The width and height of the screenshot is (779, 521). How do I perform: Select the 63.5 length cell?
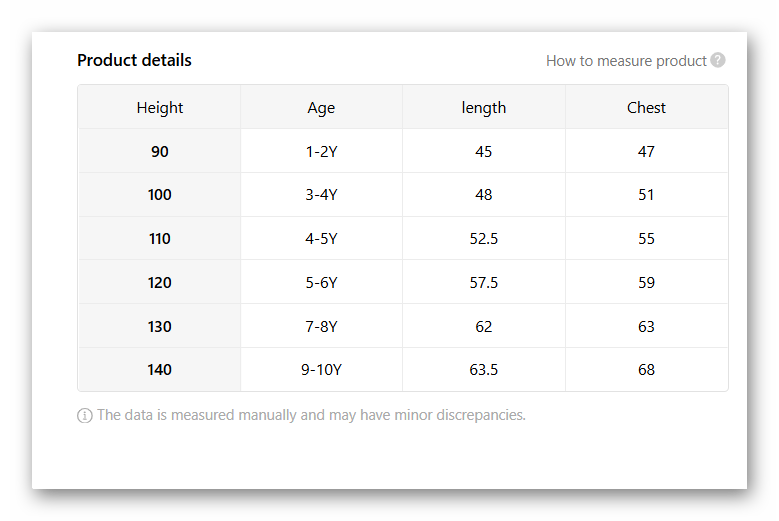[x=484, y=370]
